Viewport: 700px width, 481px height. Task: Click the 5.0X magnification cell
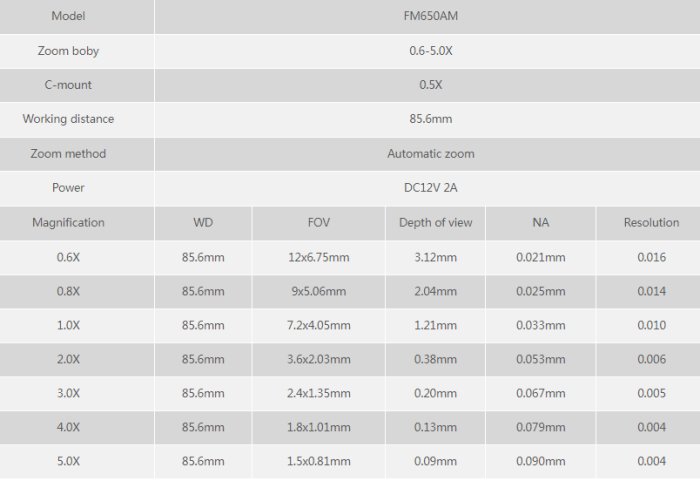tap(68, 461)
